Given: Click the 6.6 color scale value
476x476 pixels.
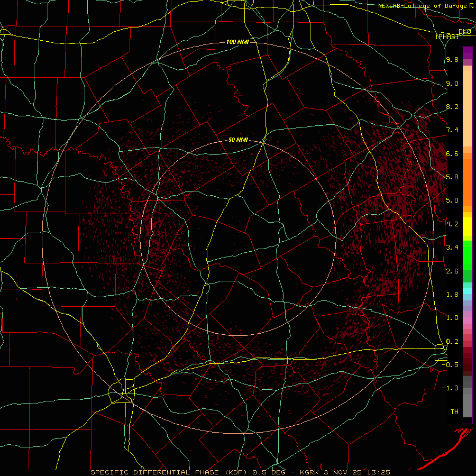Looking at the screenshot, I should (452, 153).
